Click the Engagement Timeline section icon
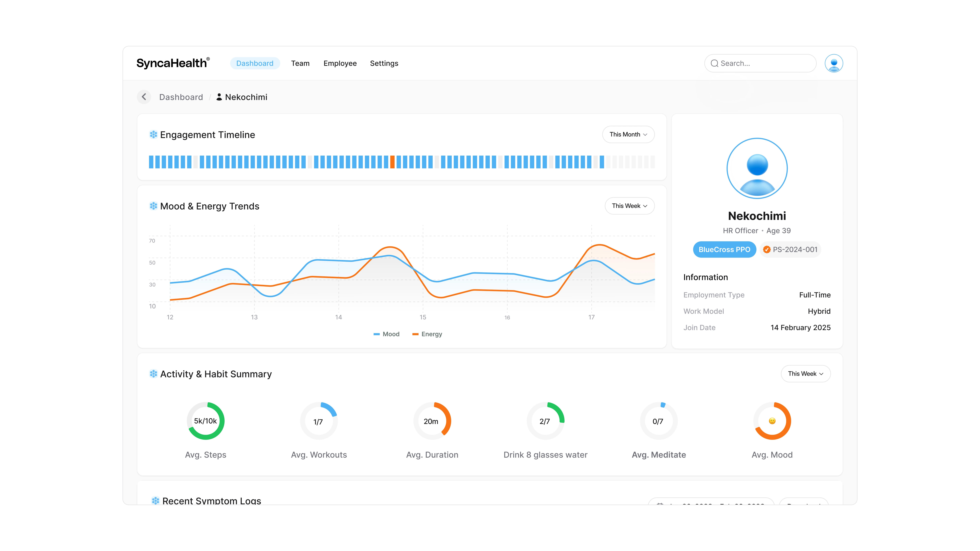Screen dimensions: 980x551 (153, 135)
